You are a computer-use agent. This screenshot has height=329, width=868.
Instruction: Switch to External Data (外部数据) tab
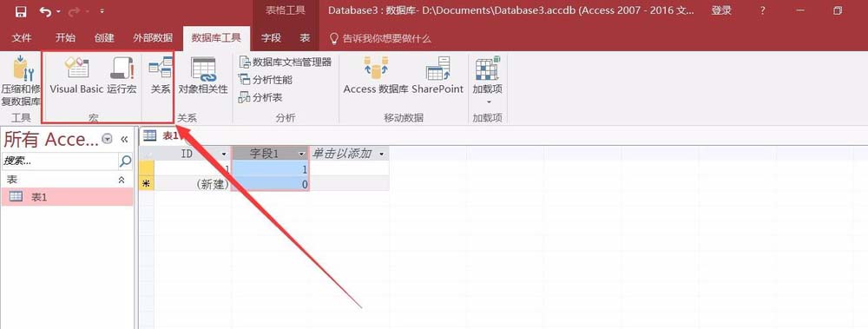153,38
